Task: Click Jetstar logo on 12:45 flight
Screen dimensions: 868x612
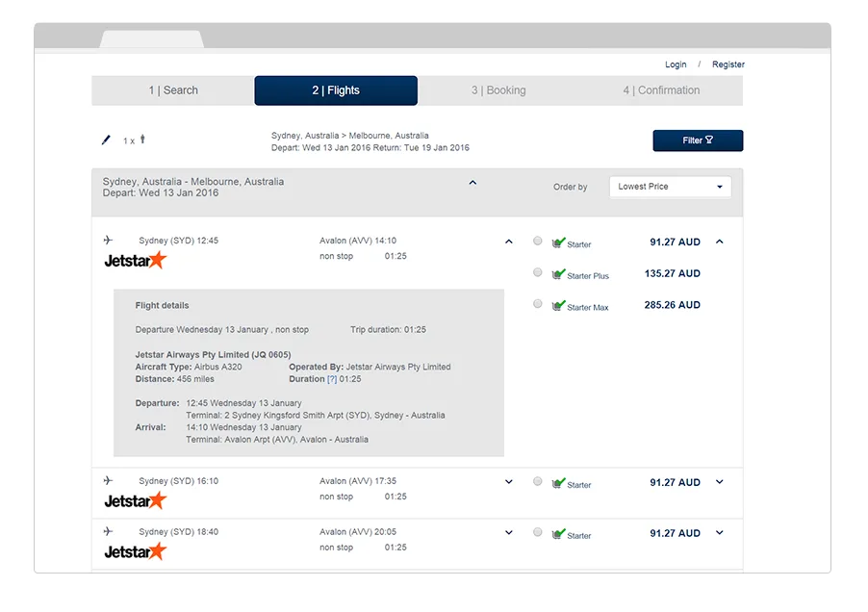Action: [x=136, y=260]
